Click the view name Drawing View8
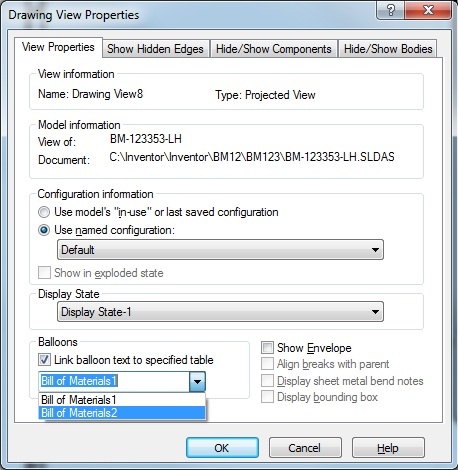458x470 pixels. click(108, 94)
